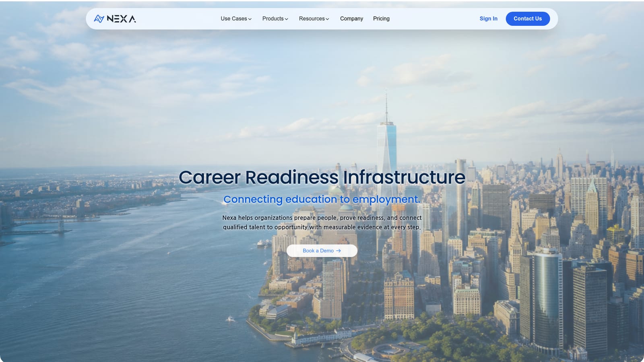The height and width of the screenshot is (362, 644).
Task: Click the 'Connecting education to employment.' subtitle
Action: pos(322,199)
